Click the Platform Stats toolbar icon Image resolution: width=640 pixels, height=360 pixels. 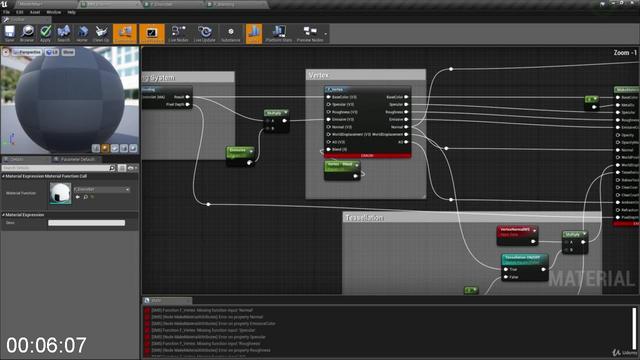pos(279,33)
